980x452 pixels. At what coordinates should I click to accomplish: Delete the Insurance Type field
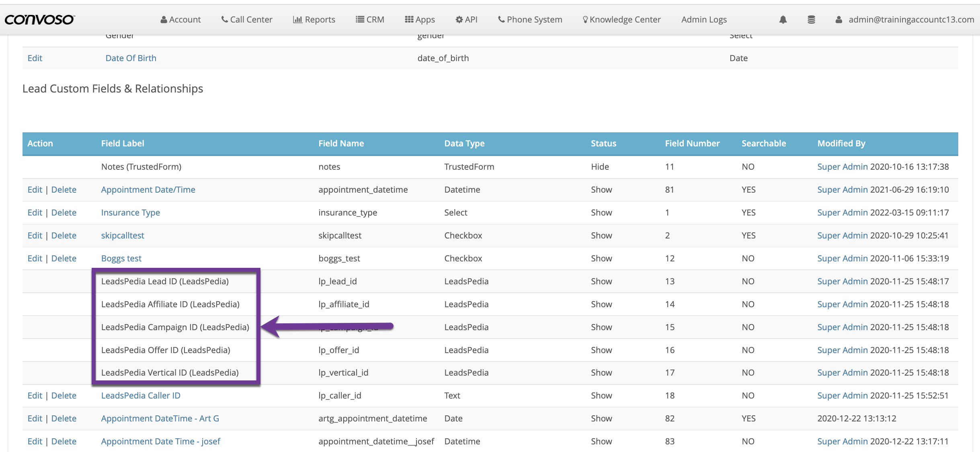(64, 212)
